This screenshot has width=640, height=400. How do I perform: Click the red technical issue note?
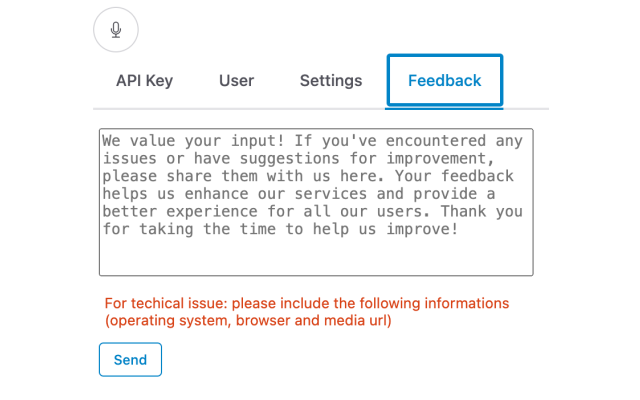click(307, 303)
